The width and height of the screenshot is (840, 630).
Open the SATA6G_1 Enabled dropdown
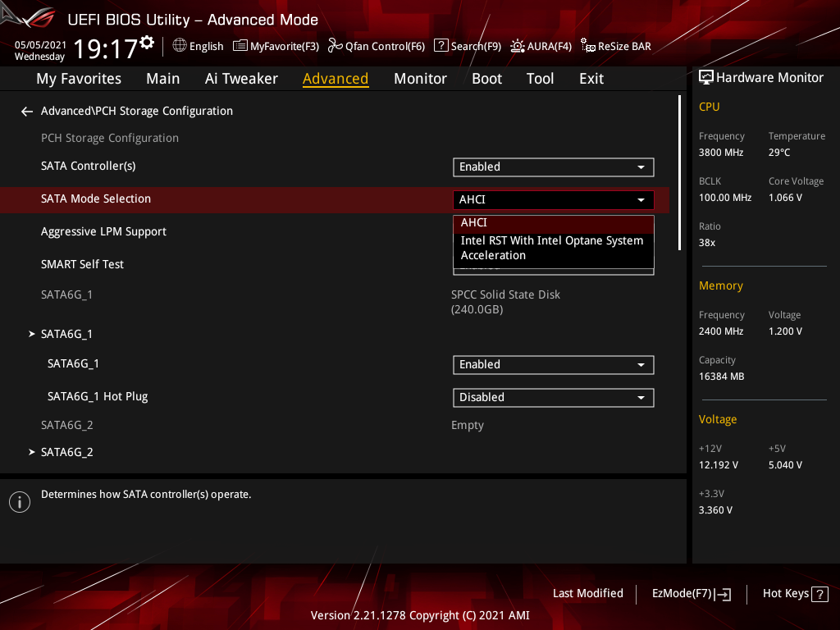553,365
